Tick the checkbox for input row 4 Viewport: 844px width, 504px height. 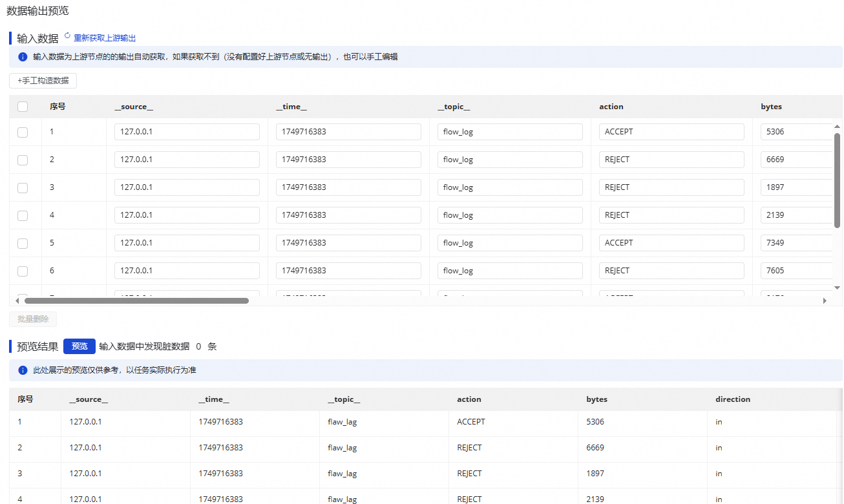23,215
